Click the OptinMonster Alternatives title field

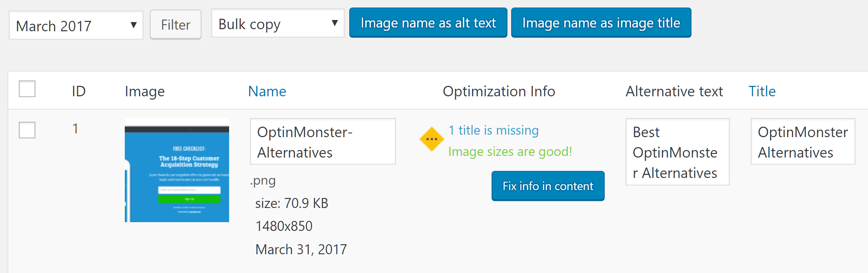point(802,142)
